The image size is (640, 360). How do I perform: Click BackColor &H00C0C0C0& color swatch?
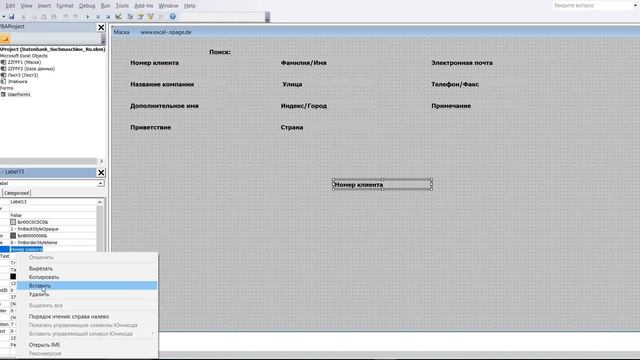pos(13,222)
